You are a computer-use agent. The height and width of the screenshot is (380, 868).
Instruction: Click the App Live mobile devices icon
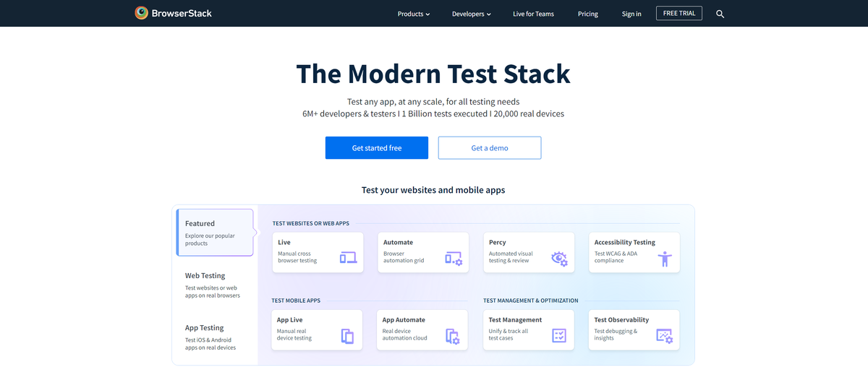click(348, 336)
